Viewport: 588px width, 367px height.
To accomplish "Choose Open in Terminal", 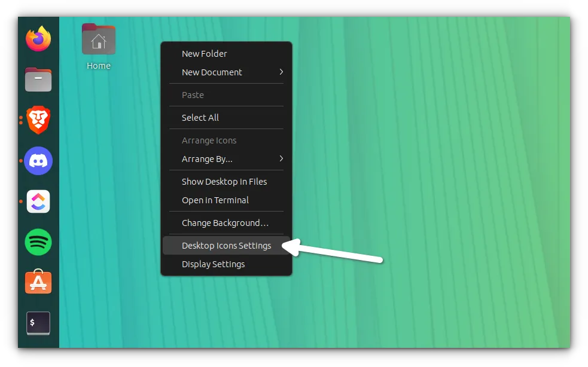I will click(215, 200).
